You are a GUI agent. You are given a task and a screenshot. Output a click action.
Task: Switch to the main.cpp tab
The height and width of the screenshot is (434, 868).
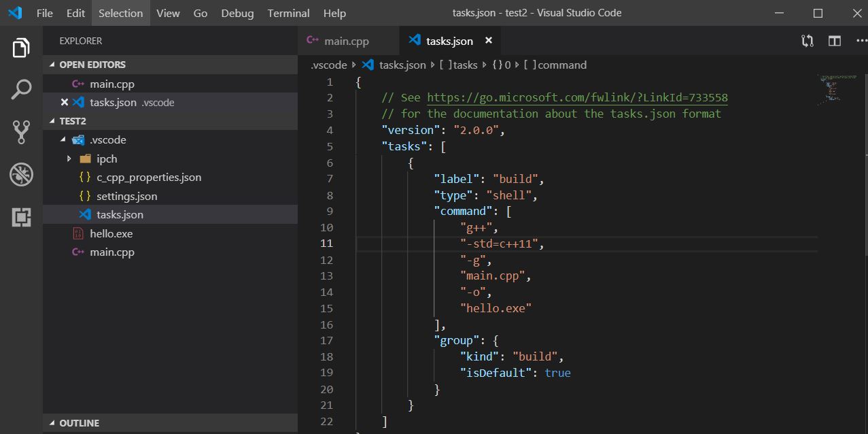348,41
